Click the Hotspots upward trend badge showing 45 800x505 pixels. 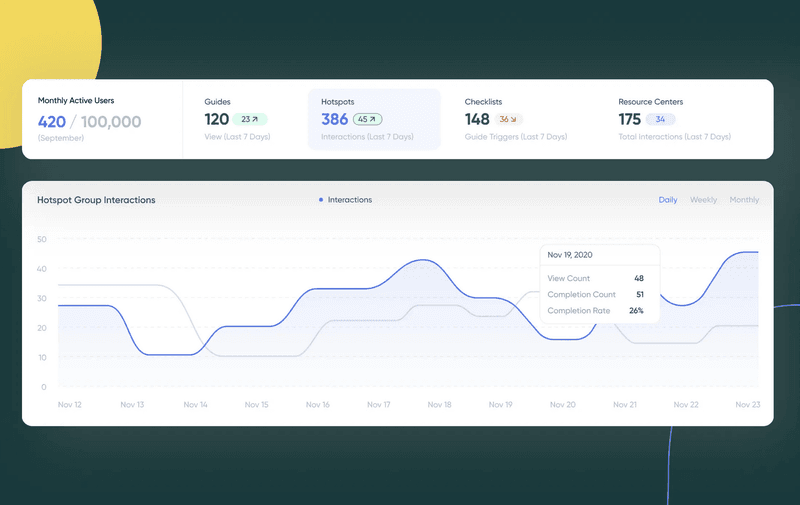(367, 119)
